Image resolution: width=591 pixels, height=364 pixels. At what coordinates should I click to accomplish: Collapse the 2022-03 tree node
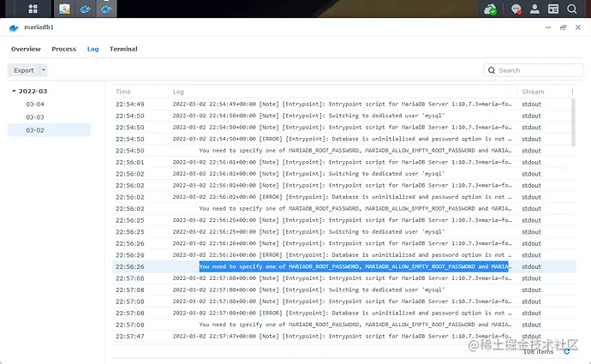(x=14, y=91)
